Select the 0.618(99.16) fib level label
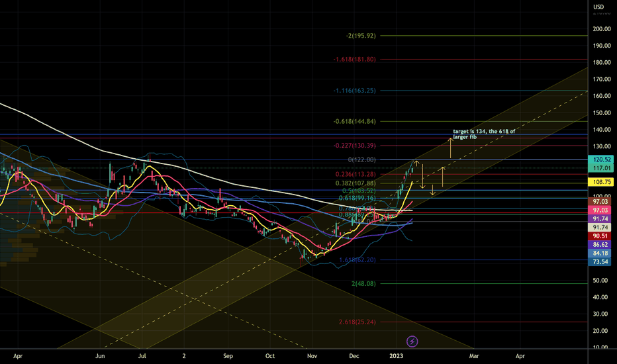 click(x=357, y=199)
